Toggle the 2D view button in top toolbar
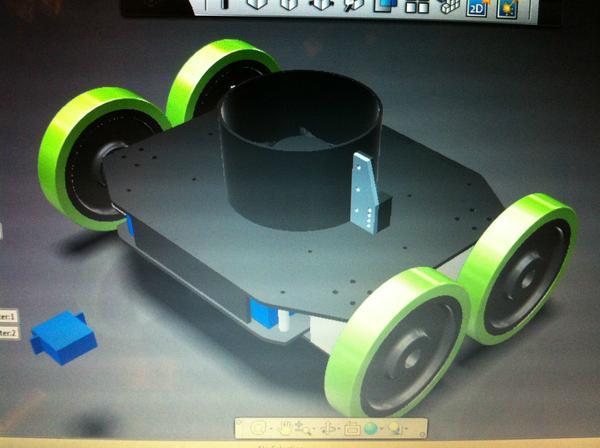This screenshot has width=600, height=448. click(x=476, y=9)
